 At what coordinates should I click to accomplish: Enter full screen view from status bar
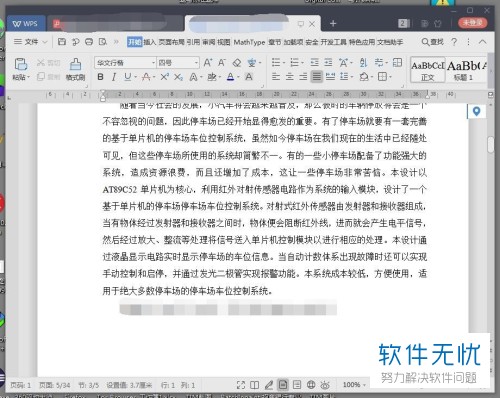pyautogui.click(x=241, y=385)
